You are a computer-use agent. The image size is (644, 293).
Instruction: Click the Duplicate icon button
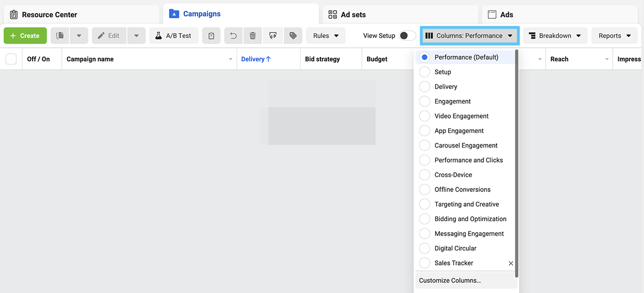point(60,36)
